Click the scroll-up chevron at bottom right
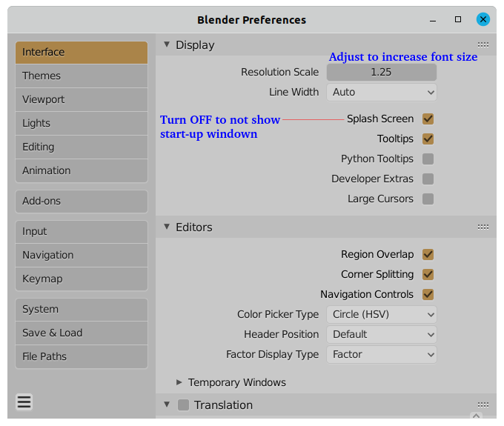The image size is (504, 426). 476,416
